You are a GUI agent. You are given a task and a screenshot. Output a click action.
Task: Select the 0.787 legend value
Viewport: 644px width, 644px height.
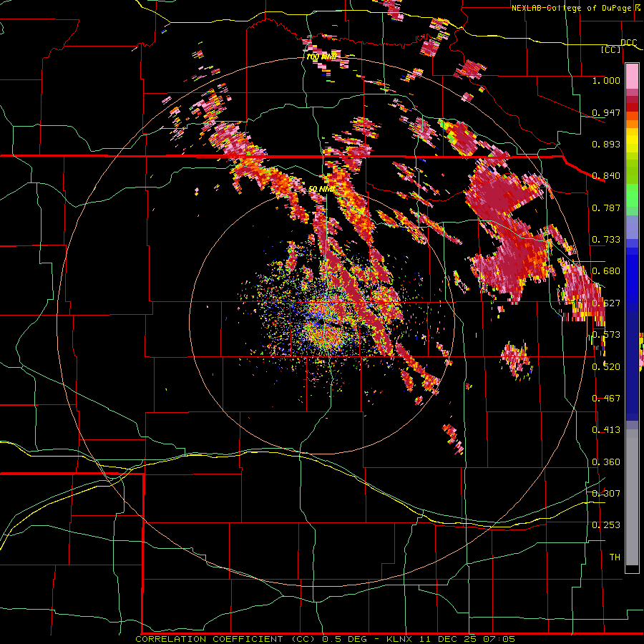606,208
